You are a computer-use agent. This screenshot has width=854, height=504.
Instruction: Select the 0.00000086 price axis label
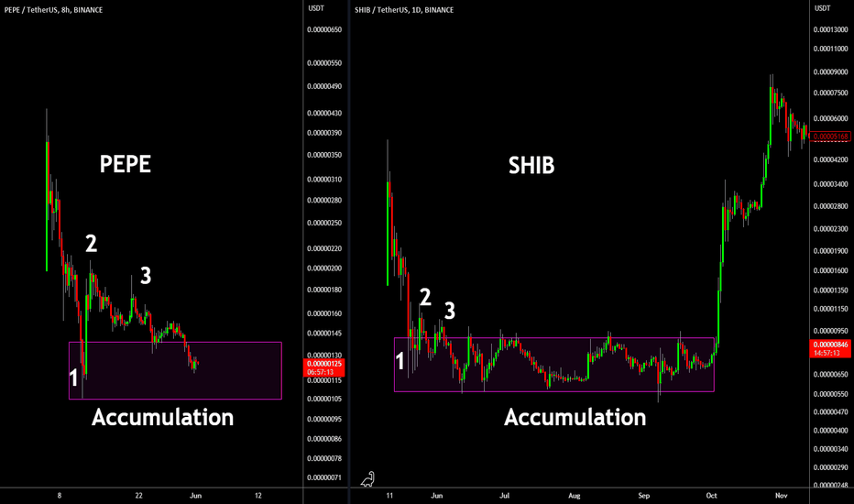click(x=324, y=439)
